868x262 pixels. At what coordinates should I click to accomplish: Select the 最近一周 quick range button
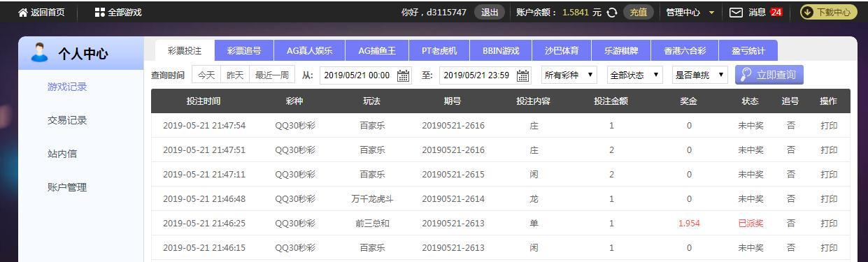click(x=272, y=75)
